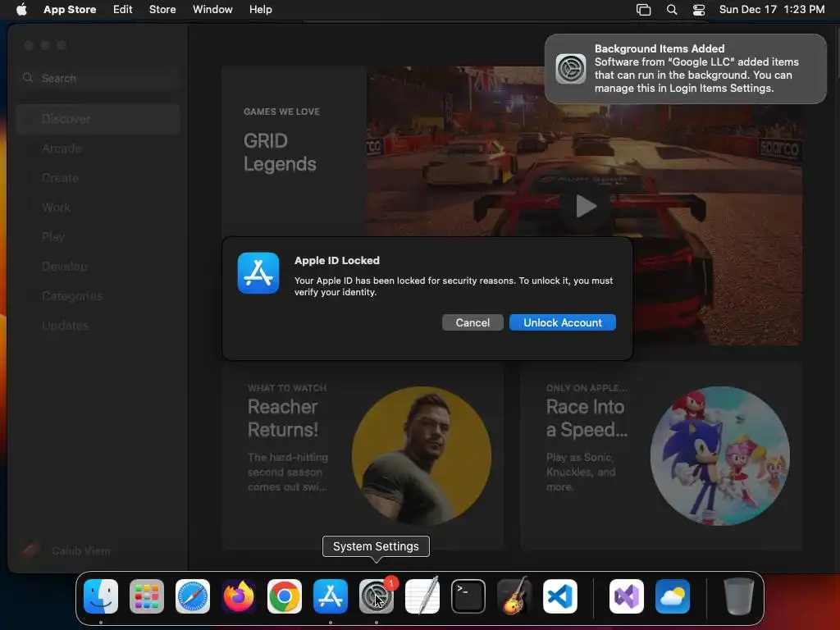Click the App Store icon in the dialog

(x=258, y=273)
